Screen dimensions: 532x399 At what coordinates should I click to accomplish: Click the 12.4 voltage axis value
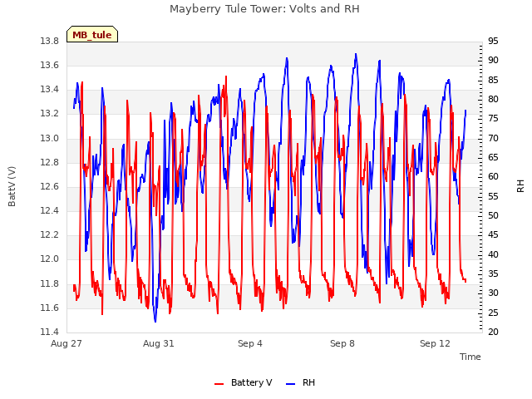coord(50,210)
